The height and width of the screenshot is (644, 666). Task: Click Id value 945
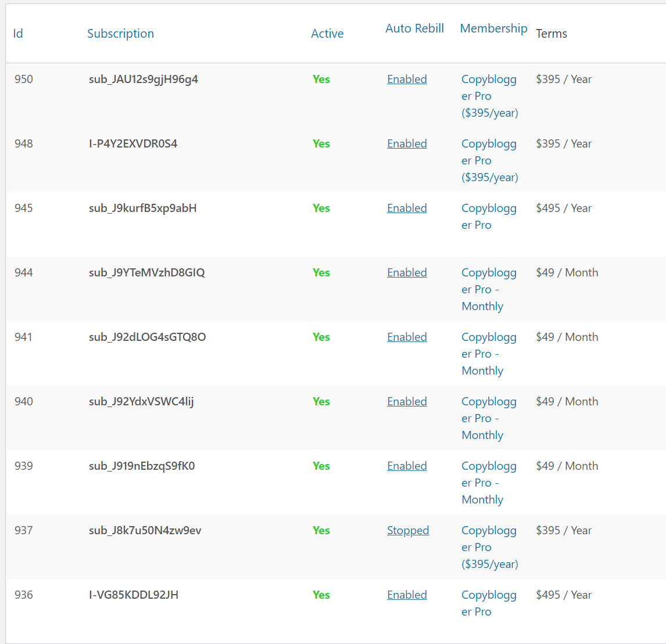24,208
